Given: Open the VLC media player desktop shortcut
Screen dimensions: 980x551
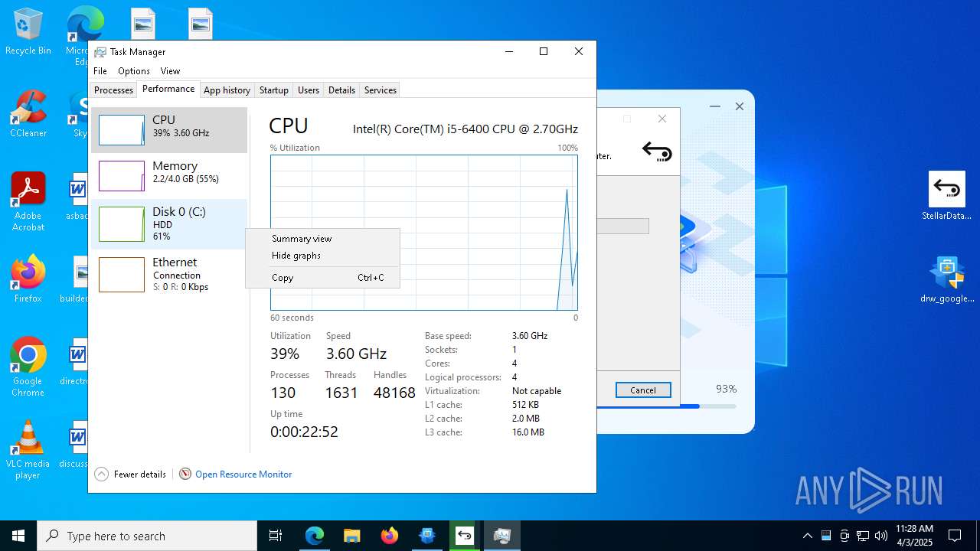Looking at the screenshot, I should [x=28, y=450].
